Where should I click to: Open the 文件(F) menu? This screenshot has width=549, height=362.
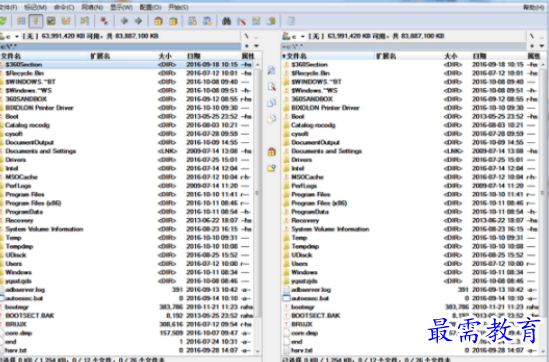pos(8,7)
